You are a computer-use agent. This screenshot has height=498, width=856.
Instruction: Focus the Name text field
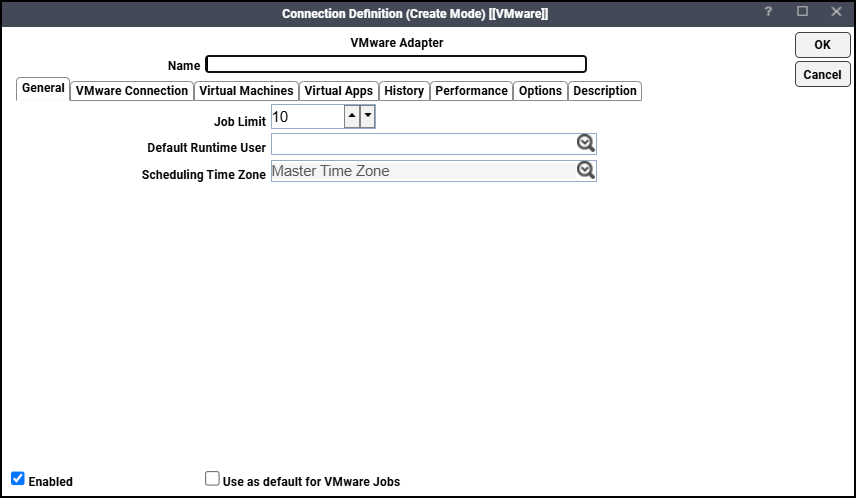tap(396, 65)
